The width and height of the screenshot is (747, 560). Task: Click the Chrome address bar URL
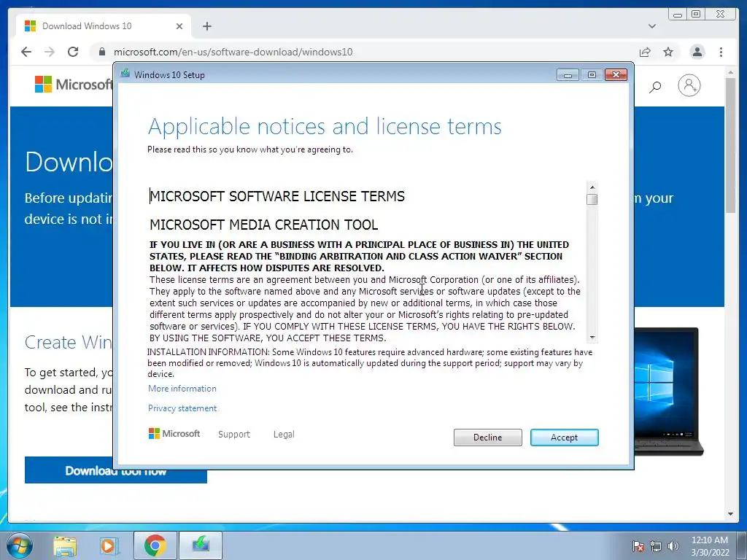(x=233, y=52)
